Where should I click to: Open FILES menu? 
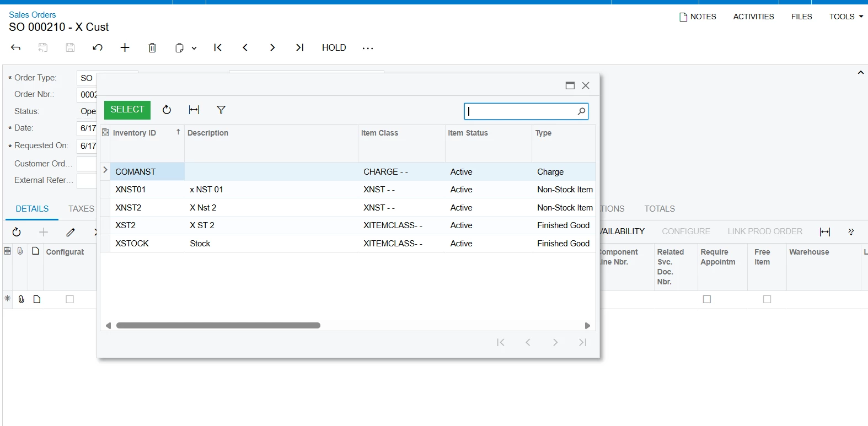801,17
